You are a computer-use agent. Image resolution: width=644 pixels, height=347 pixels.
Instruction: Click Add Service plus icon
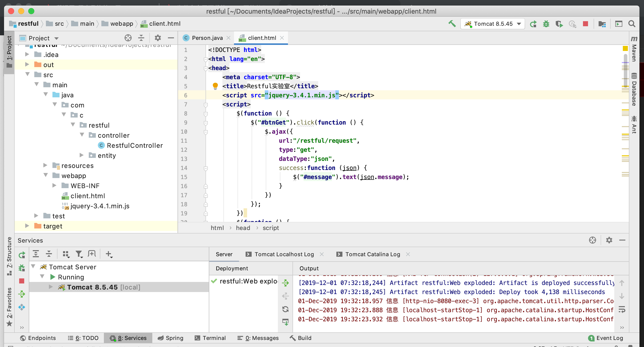point(109,254)
